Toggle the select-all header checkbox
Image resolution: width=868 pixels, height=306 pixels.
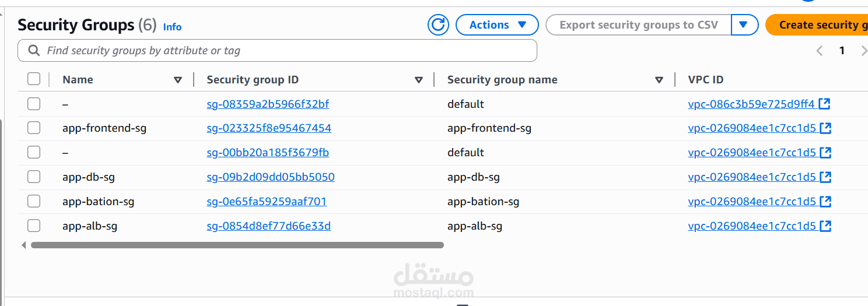tap(34, 79)
